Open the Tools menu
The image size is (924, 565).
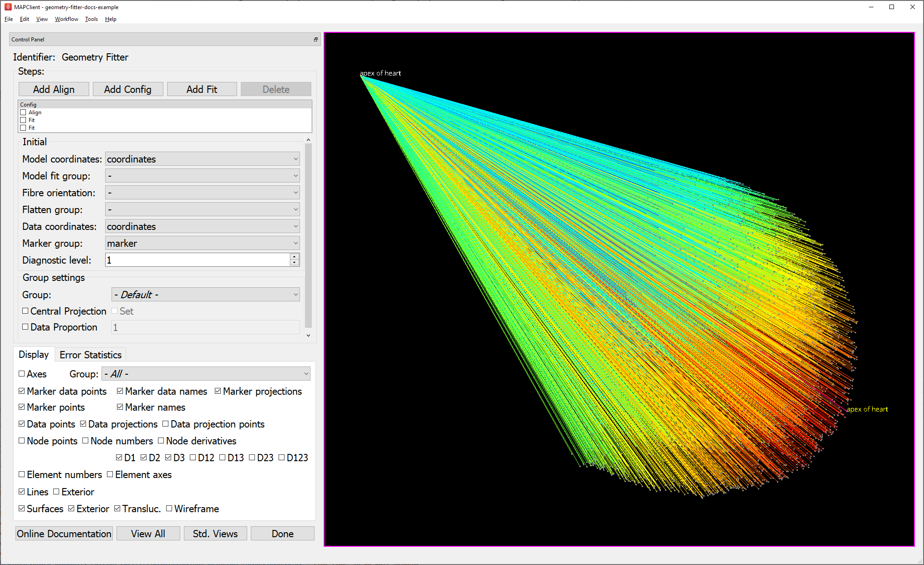pos(91,19)
